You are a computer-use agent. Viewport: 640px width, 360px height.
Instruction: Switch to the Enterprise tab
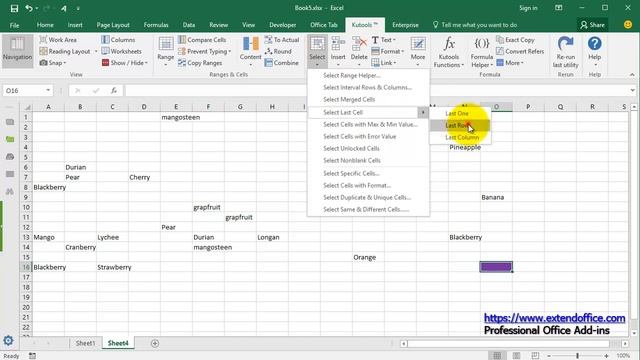(x=405, y=25)
